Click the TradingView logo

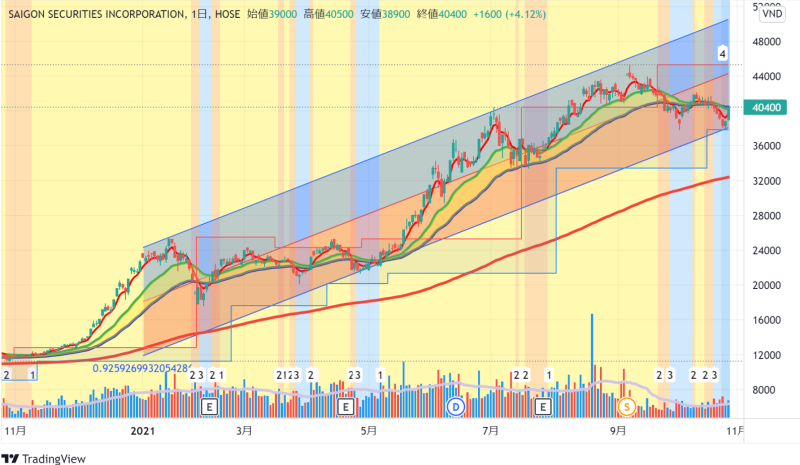click(x=43, y=458)
